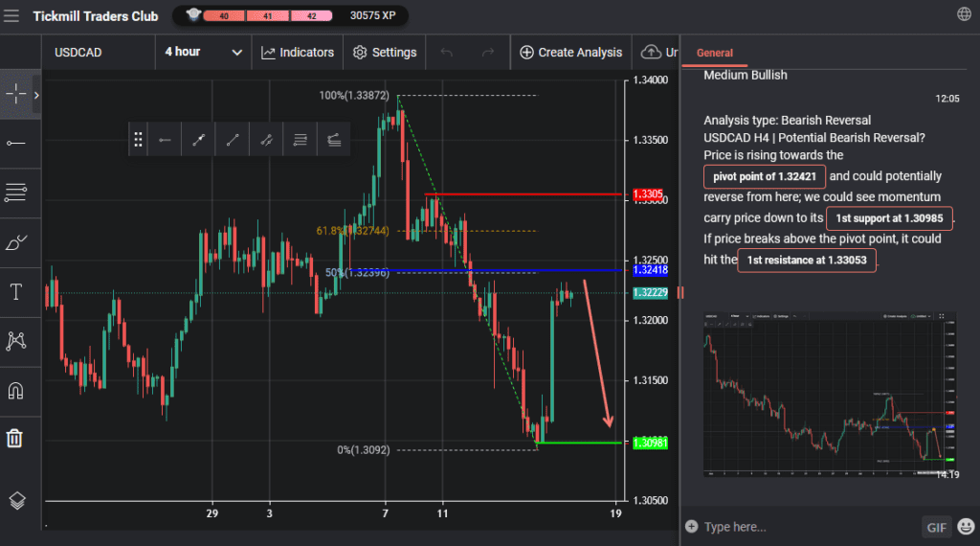Toggle the magnet snap mode

(16, 390)
